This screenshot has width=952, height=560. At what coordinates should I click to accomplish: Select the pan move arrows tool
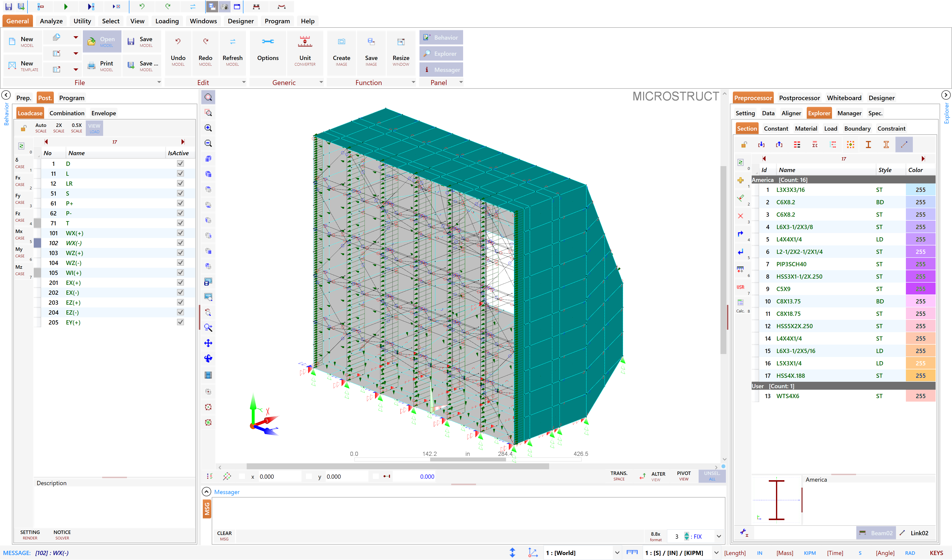tap(208, 343)
